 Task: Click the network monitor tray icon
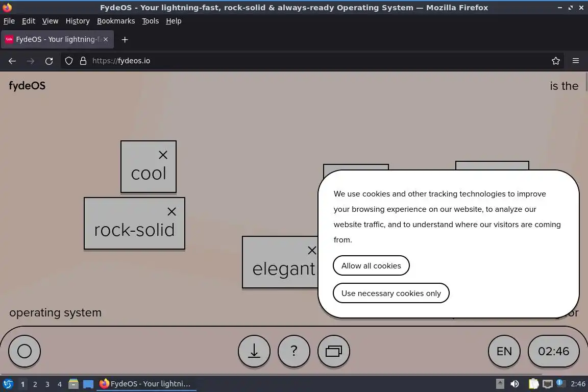click(x=548, y=384)
